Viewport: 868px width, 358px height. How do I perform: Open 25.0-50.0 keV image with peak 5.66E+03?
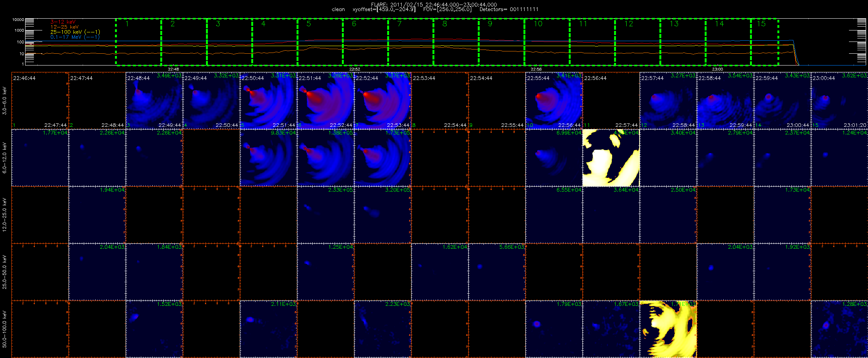click(497, 272)
